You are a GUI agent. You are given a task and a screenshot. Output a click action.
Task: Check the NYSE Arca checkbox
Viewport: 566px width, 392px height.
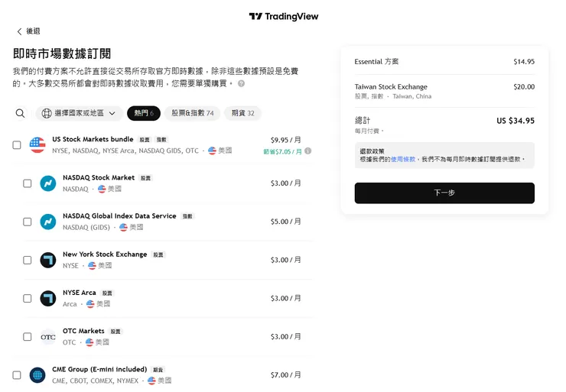click(27, 299)
